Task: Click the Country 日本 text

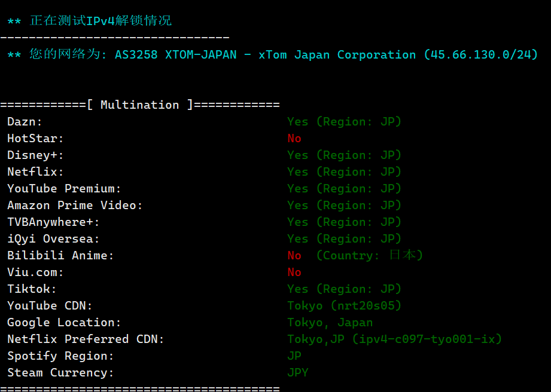Action: (369, 256)
